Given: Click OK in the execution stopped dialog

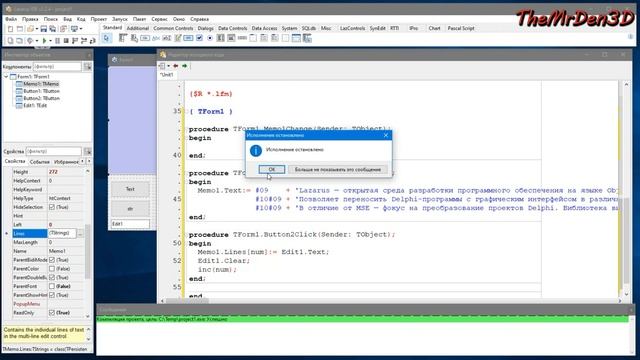Looking at the screenshot, I should [271, 169].
